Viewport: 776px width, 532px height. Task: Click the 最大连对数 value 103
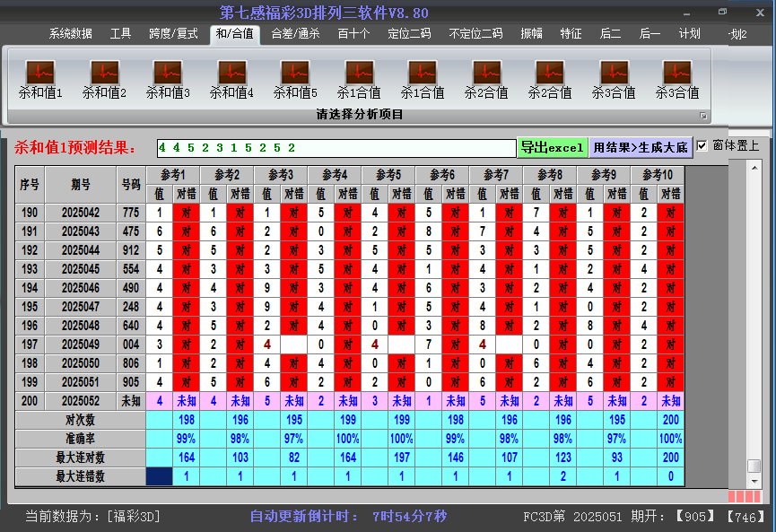240,458
